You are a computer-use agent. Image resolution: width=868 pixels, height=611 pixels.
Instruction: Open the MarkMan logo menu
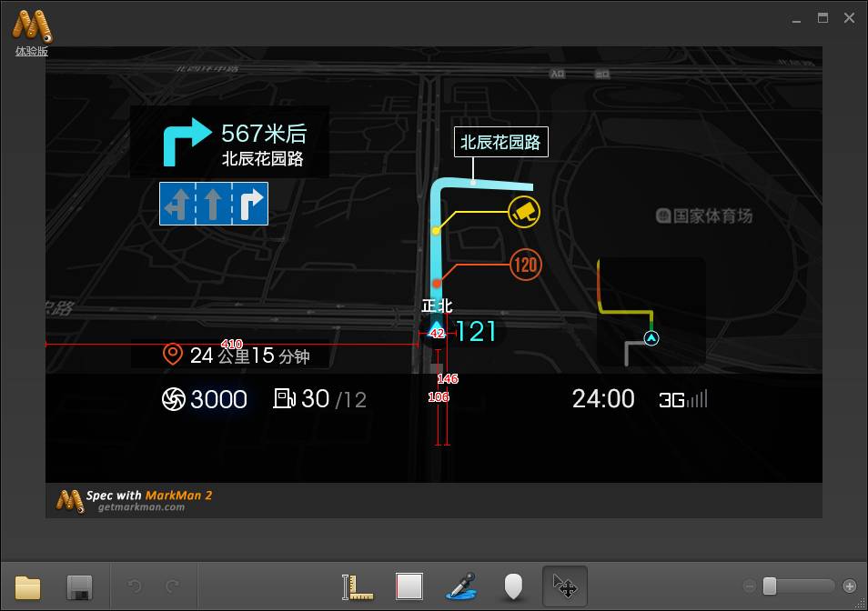tap(32, 25)
